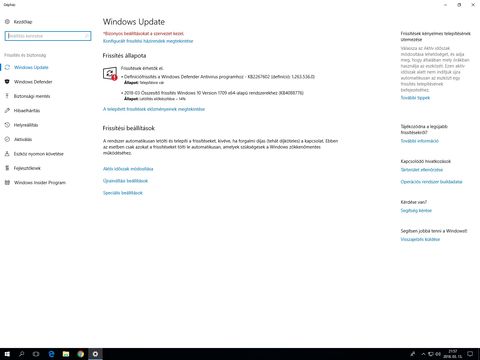Open Tárterület ellenőrzése link
Viewport: 480px width, 360px height.
pos(422,170)
